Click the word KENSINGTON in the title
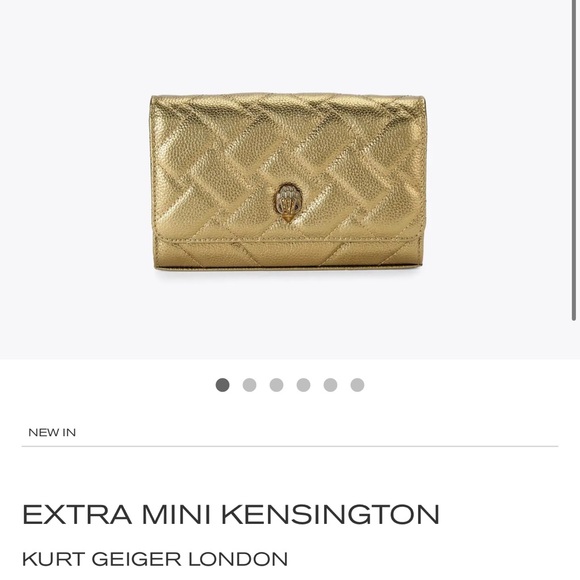Image resolution: width=580 pixels, height=580 pixels. tap(330, 515)
